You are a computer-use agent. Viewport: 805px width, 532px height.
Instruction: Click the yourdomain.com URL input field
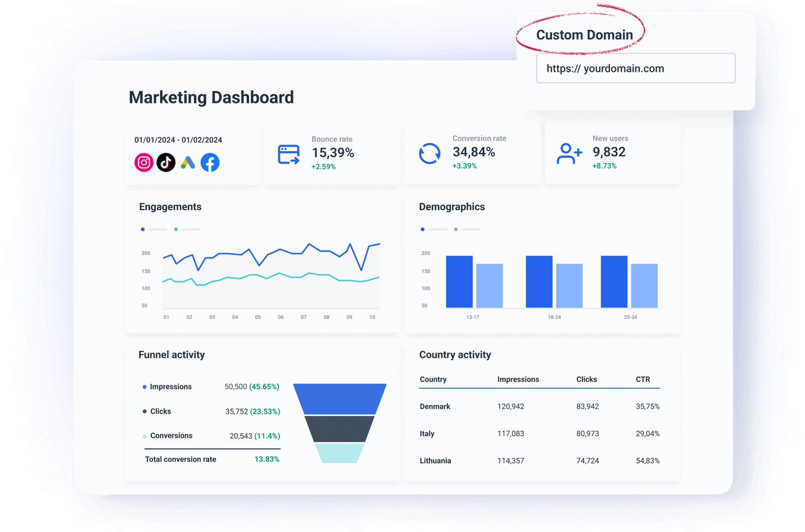pyautogui.click(x=636, y=68)
